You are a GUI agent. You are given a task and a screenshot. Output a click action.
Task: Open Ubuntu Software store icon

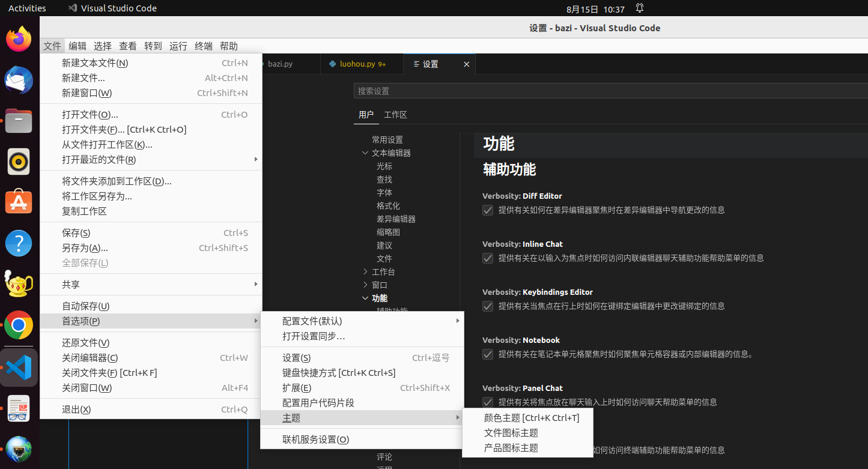pos(19,202)
